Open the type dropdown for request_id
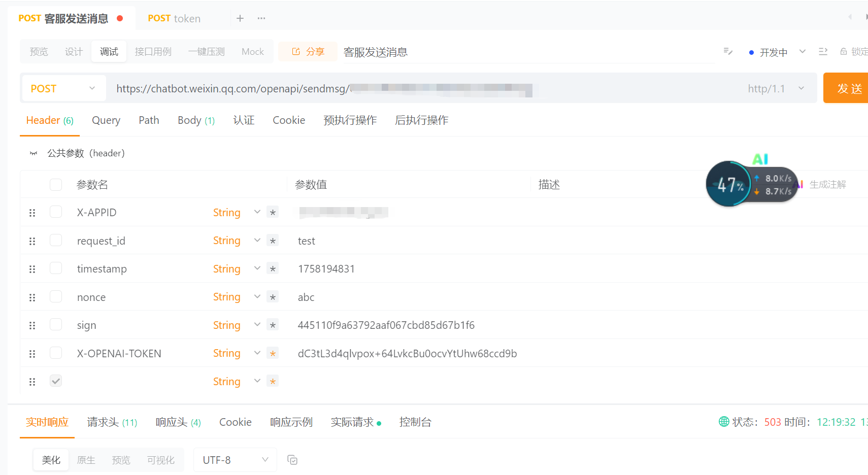The width and height of the screenshot is (868, 475). (236, 241)
